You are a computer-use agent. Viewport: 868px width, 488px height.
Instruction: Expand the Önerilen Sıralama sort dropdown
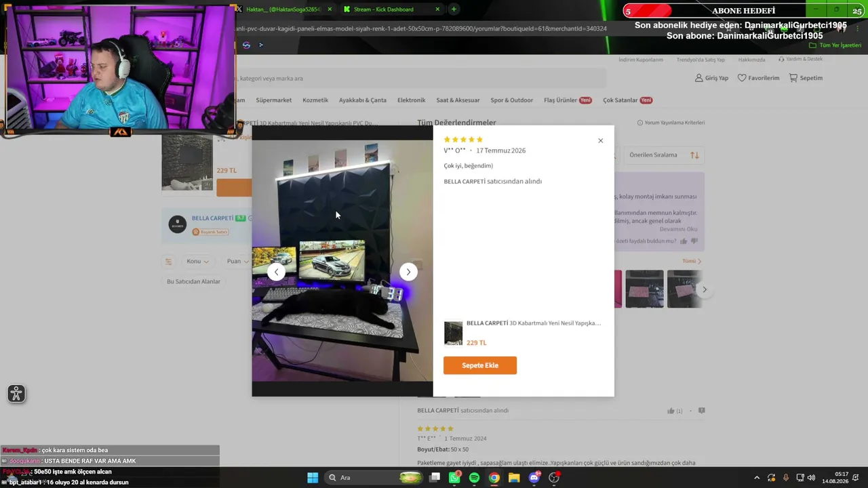point(663,155)
